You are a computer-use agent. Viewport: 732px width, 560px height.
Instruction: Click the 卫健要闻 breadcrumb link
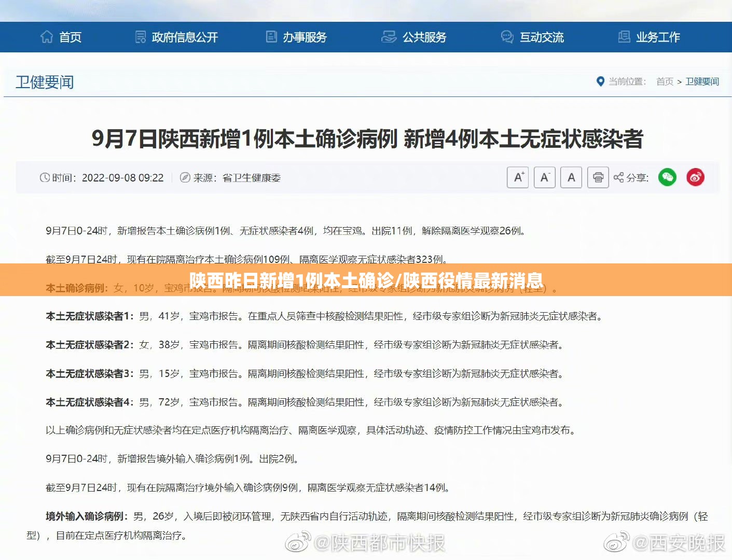click(702, 82)
